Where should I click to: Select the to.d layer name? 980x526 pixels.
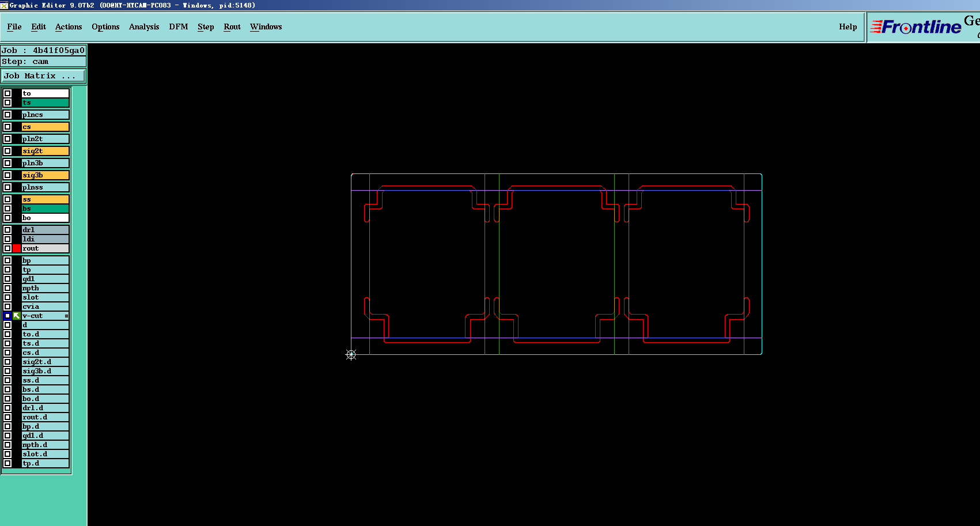pos(46,334)
